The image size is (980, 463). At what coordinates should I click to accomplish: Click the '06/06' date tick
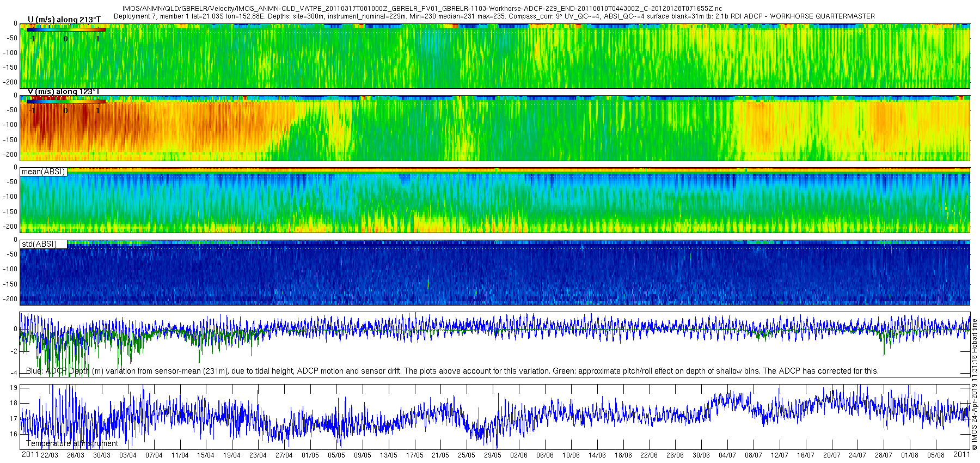pyautogui.click(x=545, y=455)
